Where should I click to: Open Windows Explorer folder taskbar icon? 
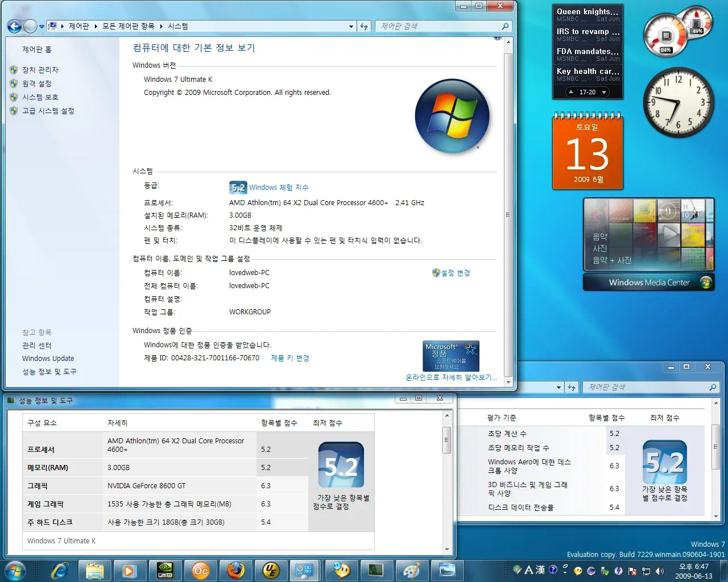[94, 571]
